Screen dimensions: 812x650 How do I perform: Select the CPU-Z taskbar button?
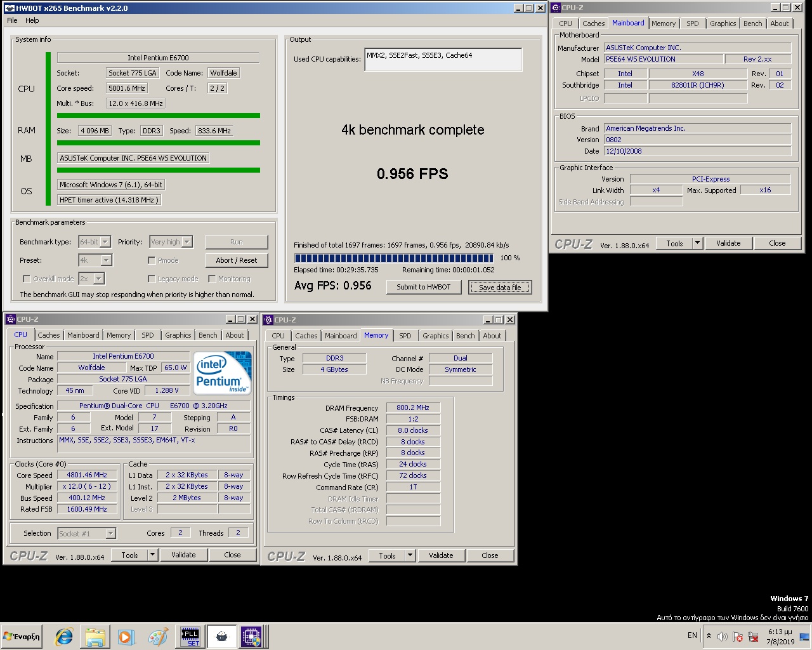tap(251, 637)
